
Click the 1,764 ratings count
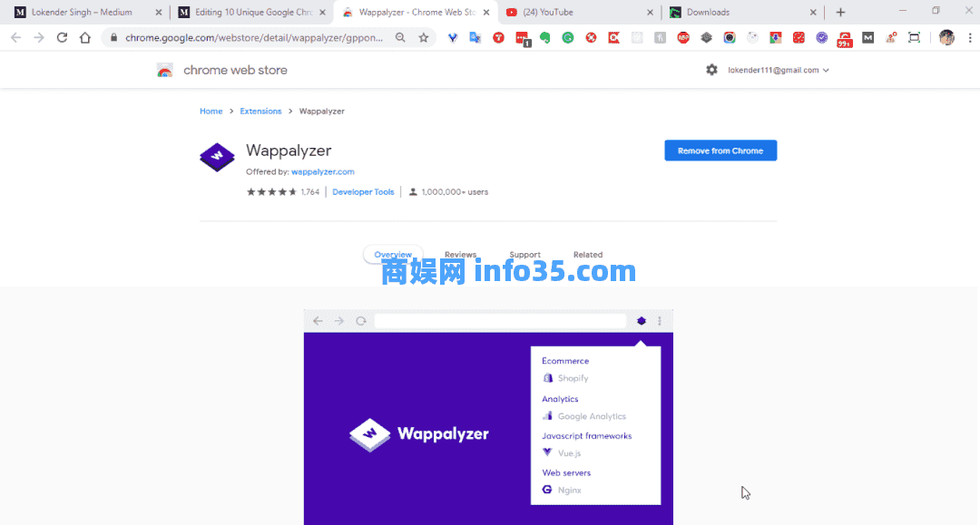(310, 191)
